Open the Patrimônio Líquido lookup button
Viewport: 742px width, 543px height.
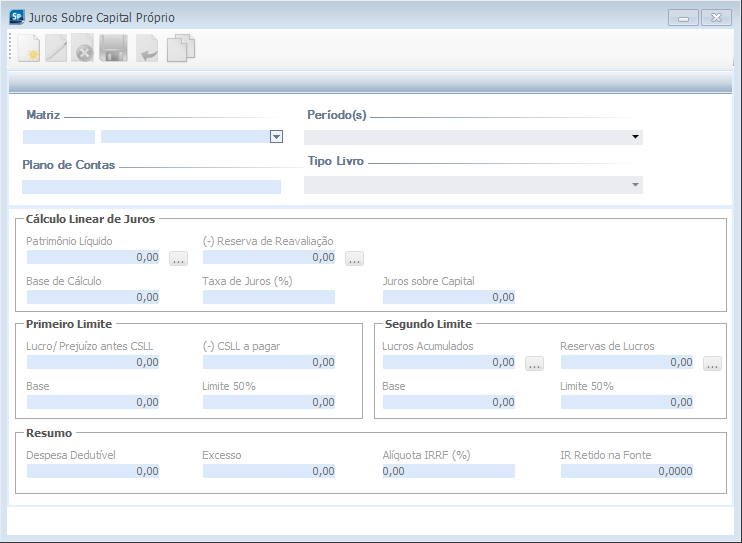178,258
